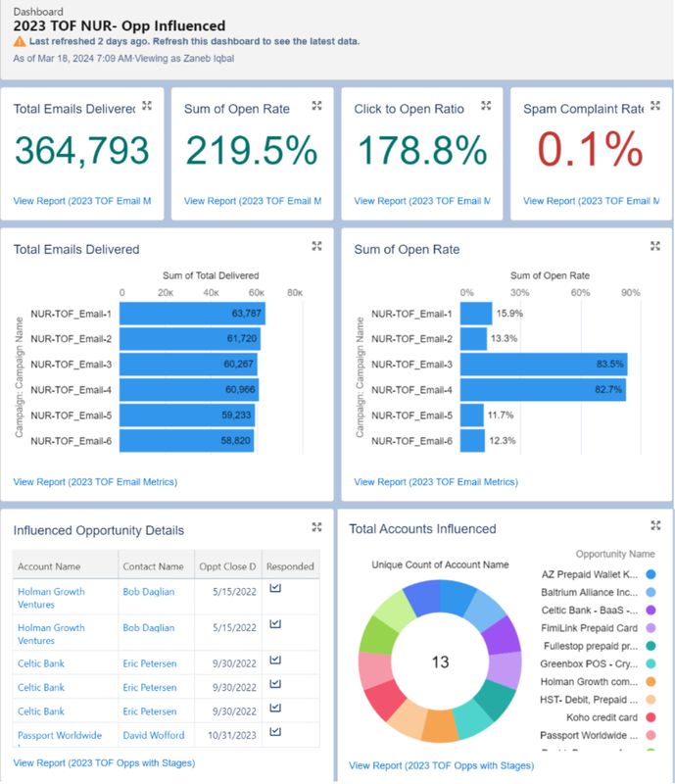Open View Report under 178.8% metric
This screenshot has height=784, width=675.
click(x=422, y=201)
